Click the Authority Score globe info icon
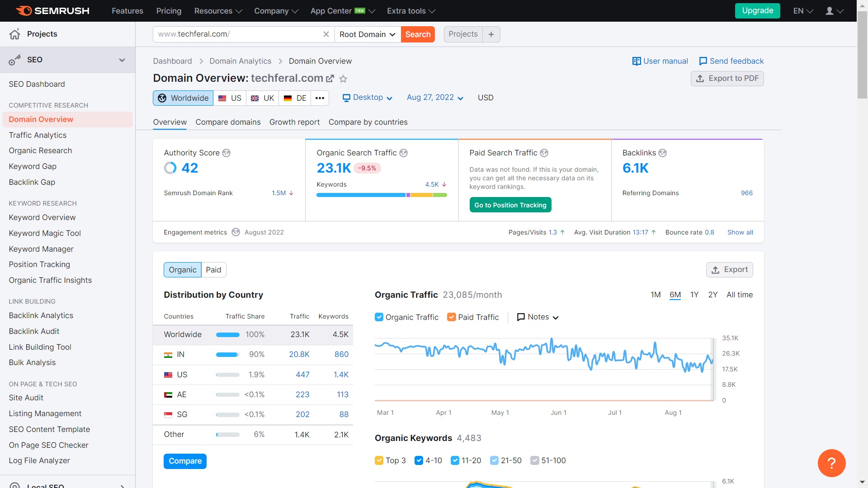The image size is (868, 488). (x=226, y=153)
